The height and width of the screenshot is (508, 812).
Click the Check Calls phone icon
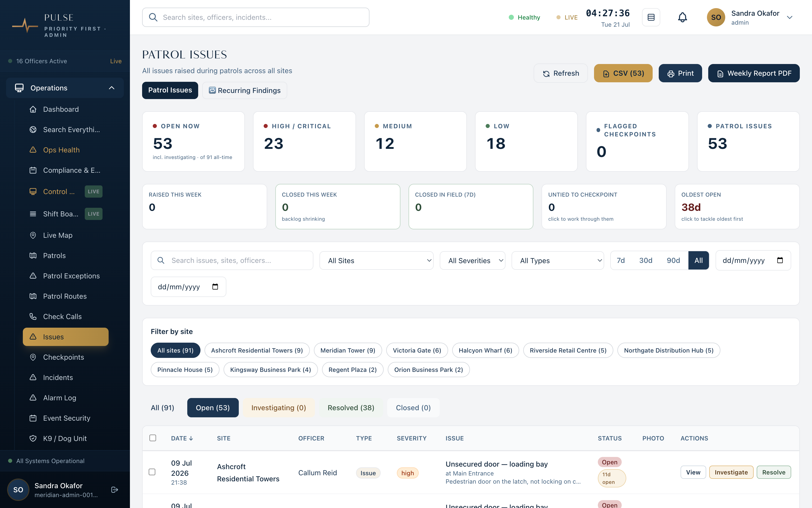(33, 316)
